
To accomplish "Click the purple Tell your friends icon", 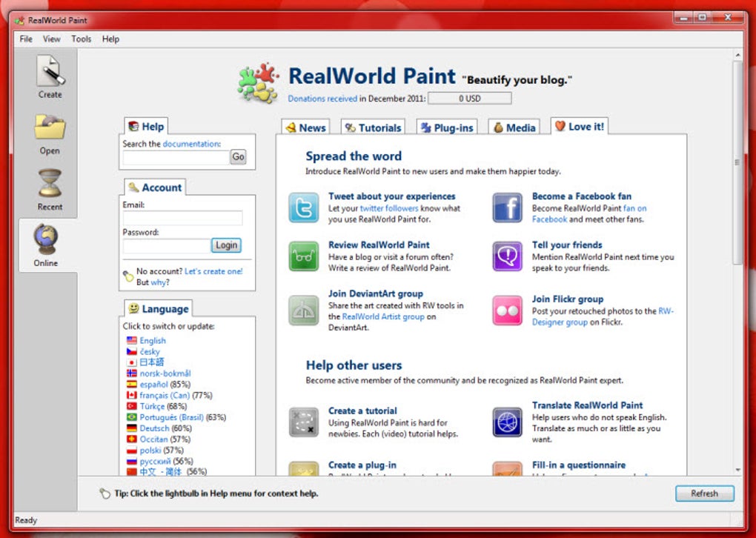I will (508, 256).
